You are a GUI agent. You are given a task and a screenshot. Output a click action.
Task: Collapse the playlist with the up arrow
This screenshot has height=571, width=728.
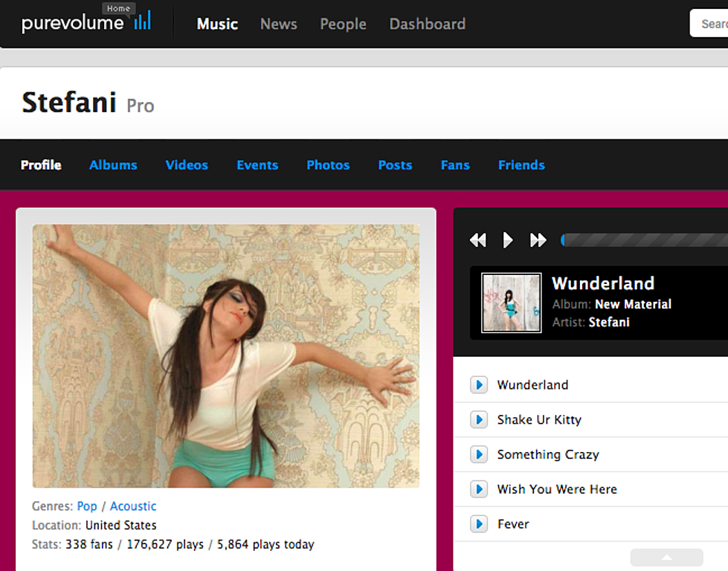667,558
